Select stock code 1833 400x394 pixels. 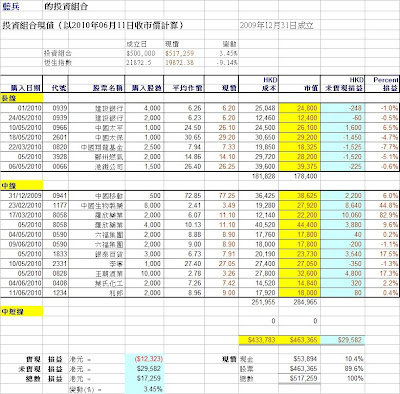point(56,254)
